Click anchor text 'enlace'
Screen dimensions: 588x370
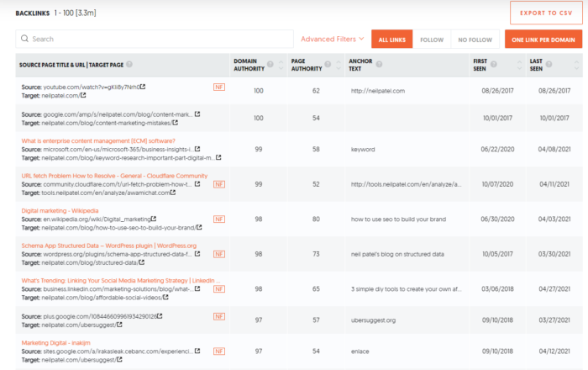pos(360,351)
